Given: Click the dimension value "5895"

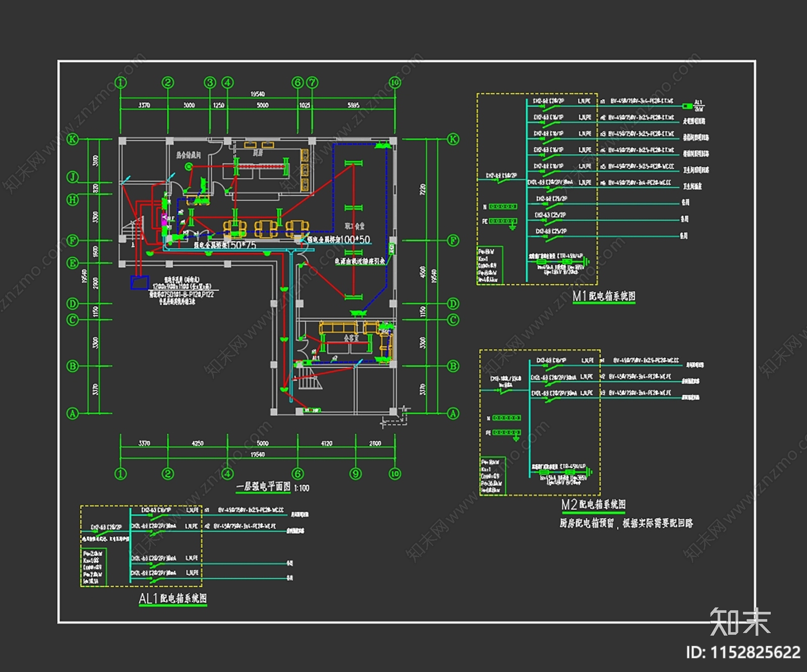Looking at the screenshot, I should tap(354, 105).
